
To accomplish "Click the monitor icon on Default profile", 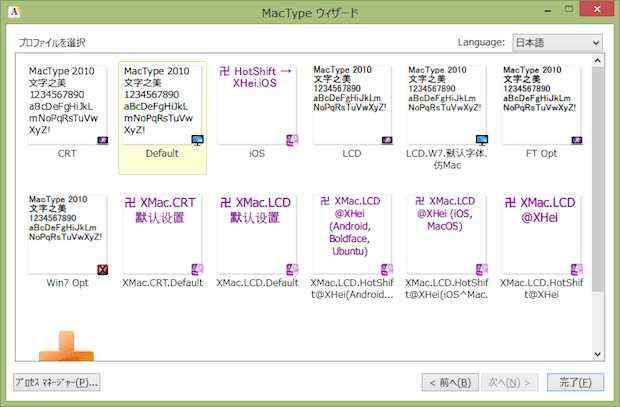I will pyautogui.click(x=197, y=141).
